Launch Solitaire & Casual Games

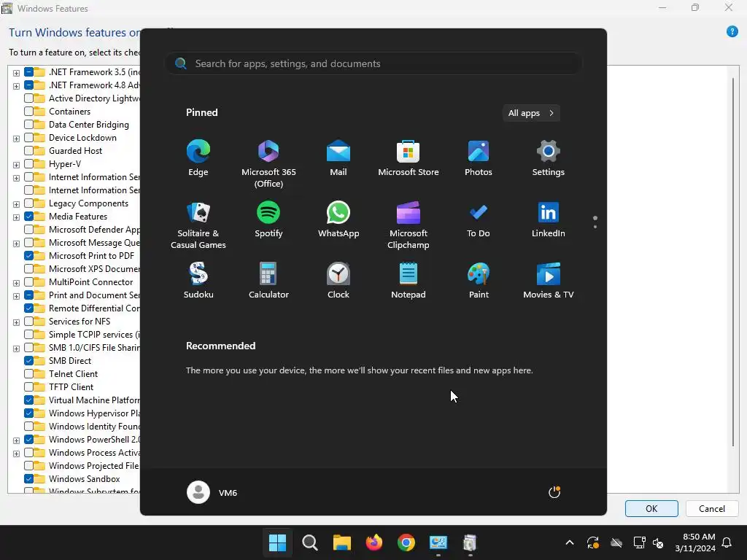pyautogui.click(x=198, y=225)
